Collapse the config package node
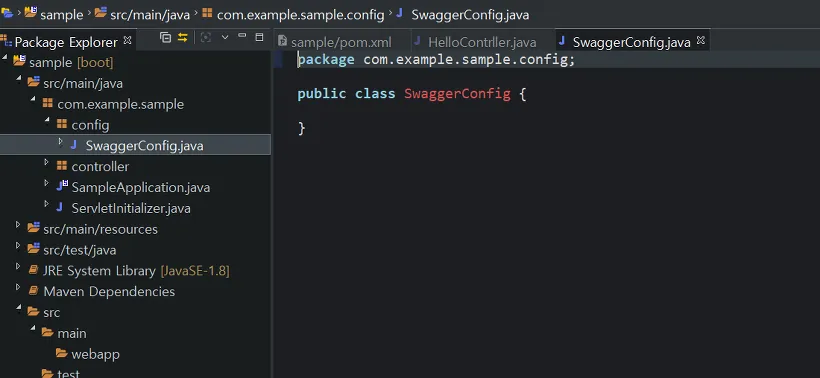The height and width of the screenshot is (378, 820). click(47, 121)
